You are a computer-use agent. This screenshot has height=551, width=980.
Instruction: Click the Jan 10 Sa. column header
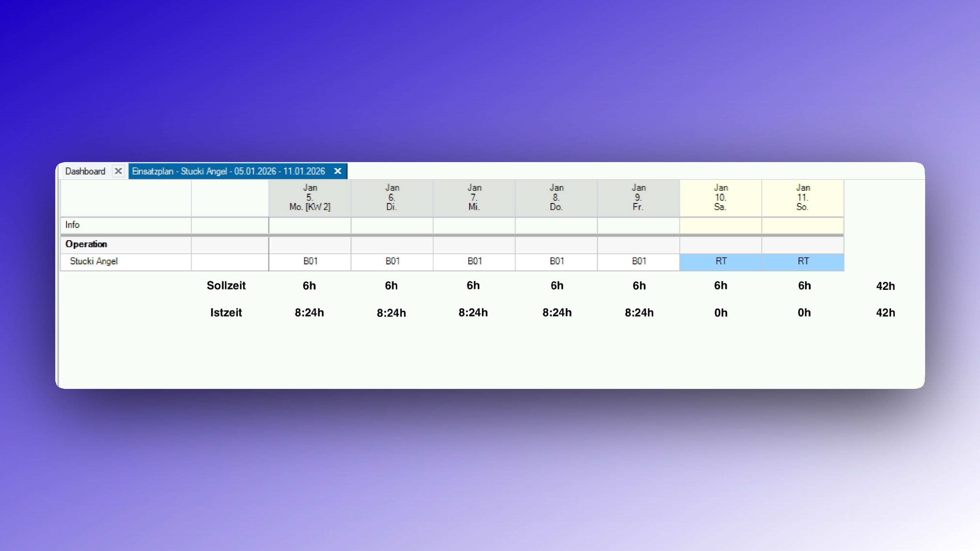(721, 197)
